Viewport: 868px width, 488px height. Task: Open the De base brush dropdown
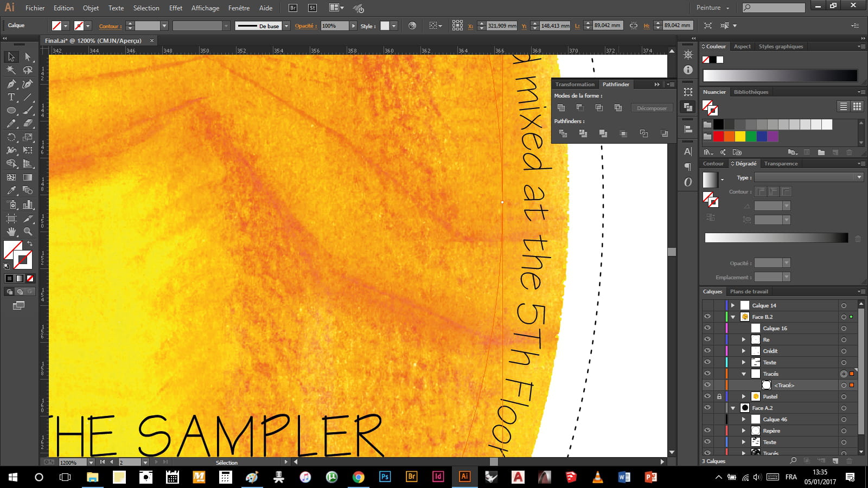(286, 26)
